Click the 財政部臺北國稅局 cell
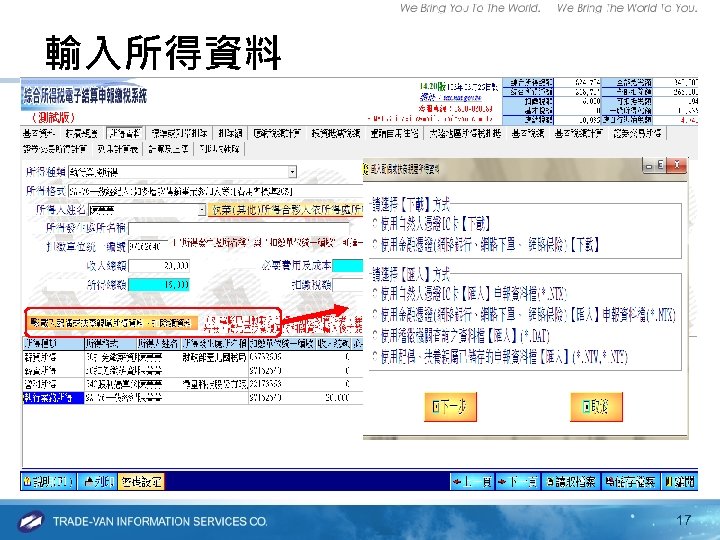 pos(214,357)
